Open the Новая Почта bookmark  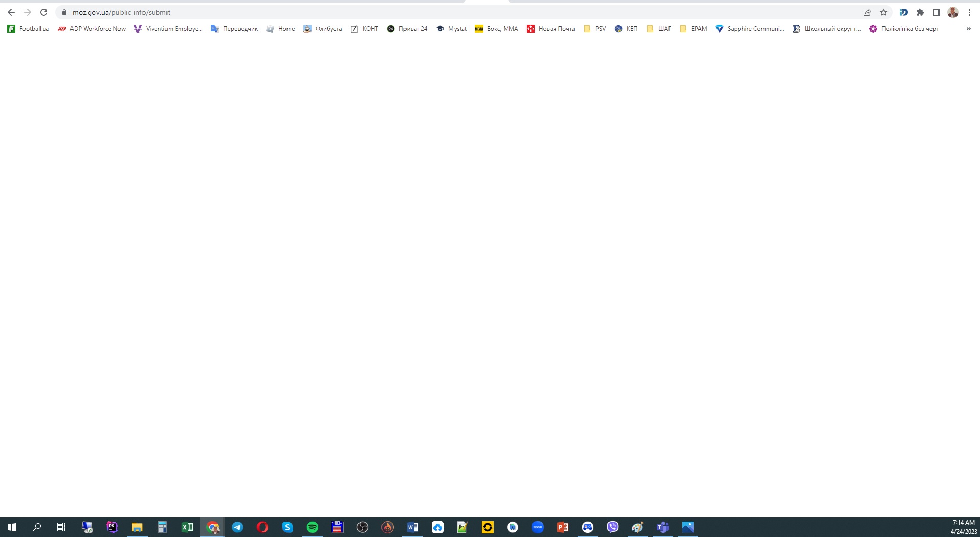pos(551,29)
